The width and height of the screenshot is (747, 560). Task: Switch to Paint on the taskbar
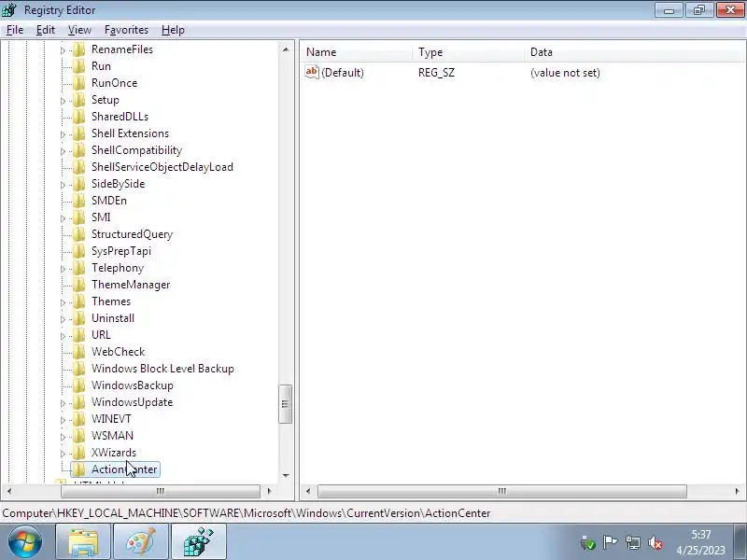(141, 541)
